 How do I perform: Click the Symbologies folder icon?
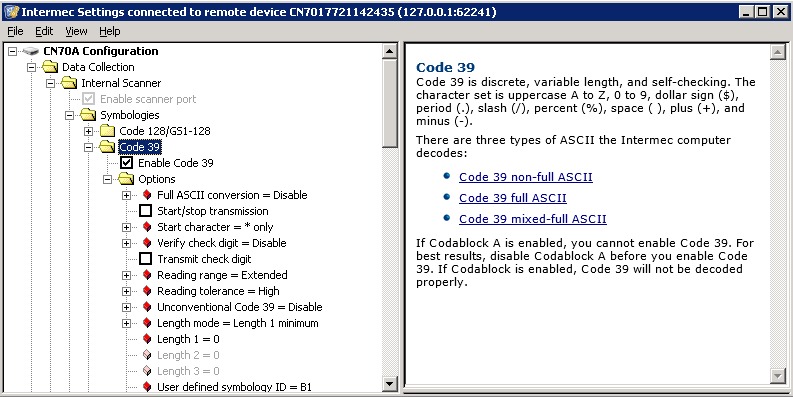click(x=88, y=115)
